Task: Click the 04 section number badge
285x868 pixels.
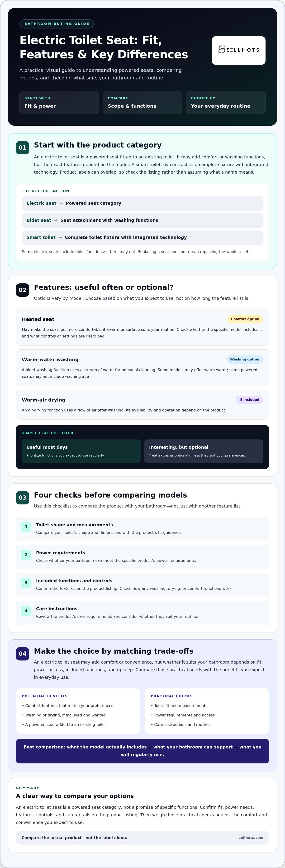Action: pos(23,654)
